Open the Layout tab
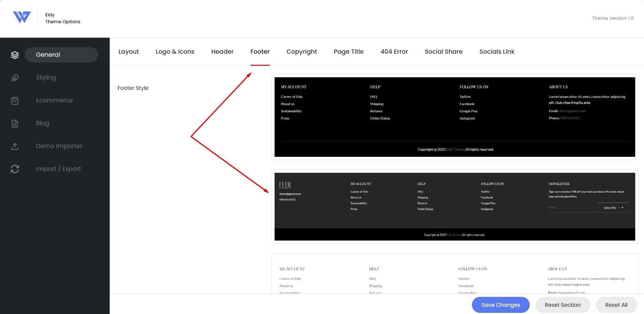 point(129,52)
